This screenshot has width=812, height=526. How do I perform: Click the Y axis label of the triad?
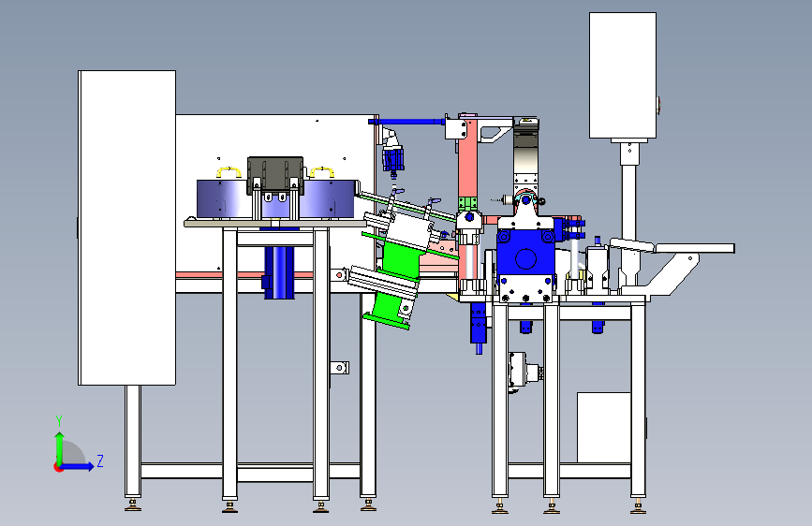[x=59, y=420]
